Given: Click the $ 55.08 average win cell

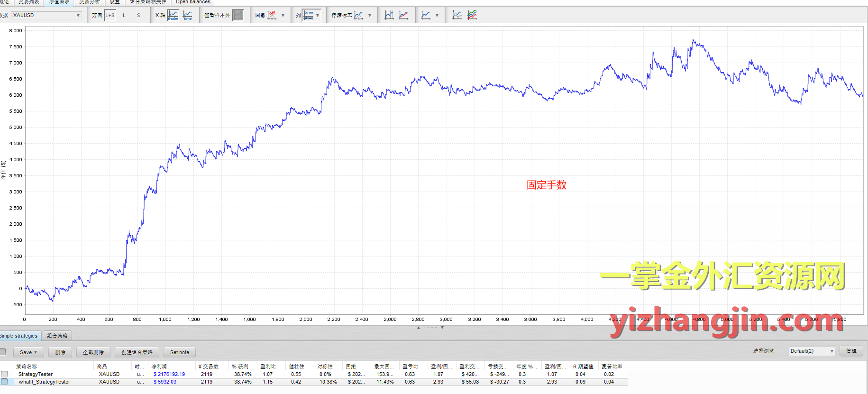Looking at the screenshot, I should coord(470,382).
